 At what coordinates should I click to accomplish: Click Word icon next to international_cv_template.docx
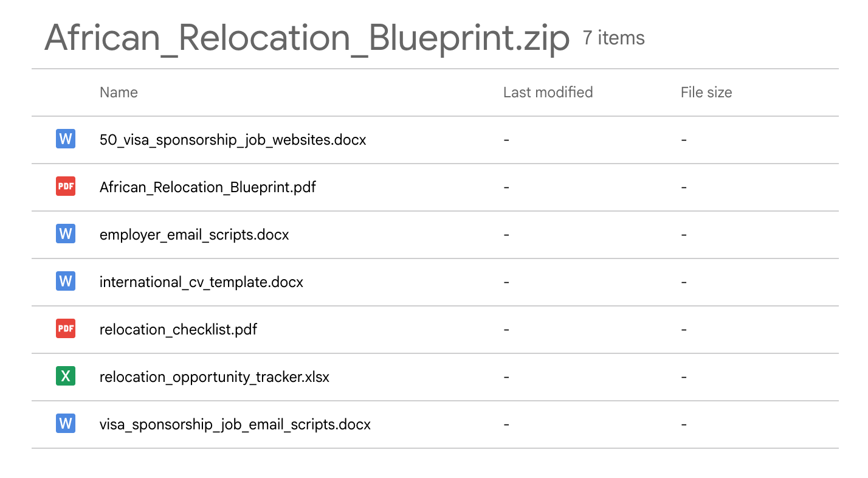coord(66,282)
